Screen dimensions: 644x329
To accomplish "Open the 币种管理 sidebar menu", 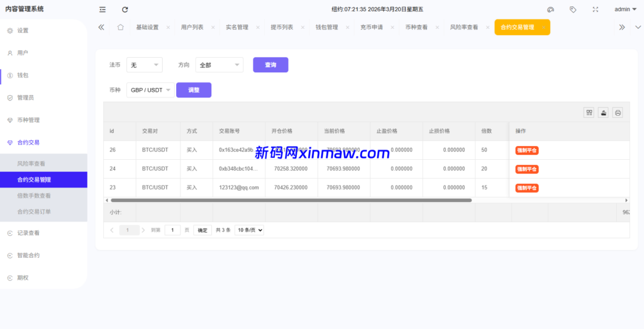I will click(43, 120).
